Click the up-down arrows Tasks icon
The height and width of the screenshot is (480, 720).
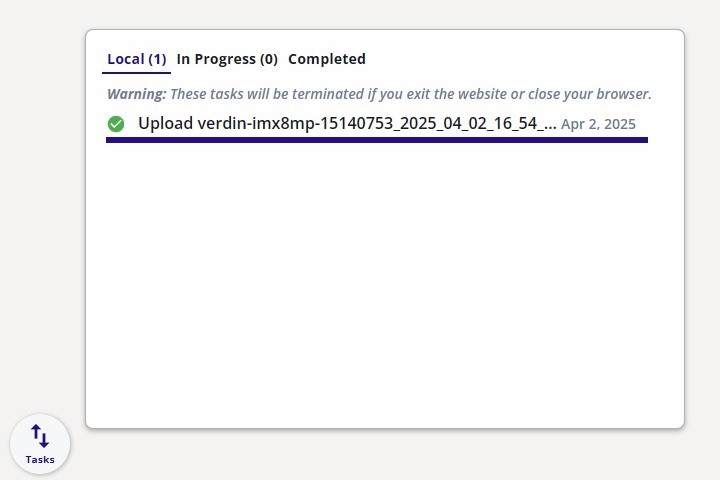pyautogui.click(x=40, y=436)
